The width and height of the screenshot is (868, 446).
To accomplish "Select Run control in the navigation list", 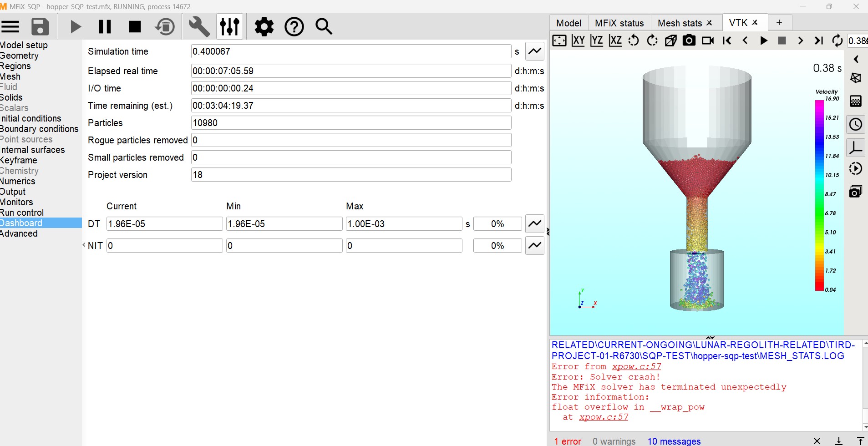I will point(22,213).
